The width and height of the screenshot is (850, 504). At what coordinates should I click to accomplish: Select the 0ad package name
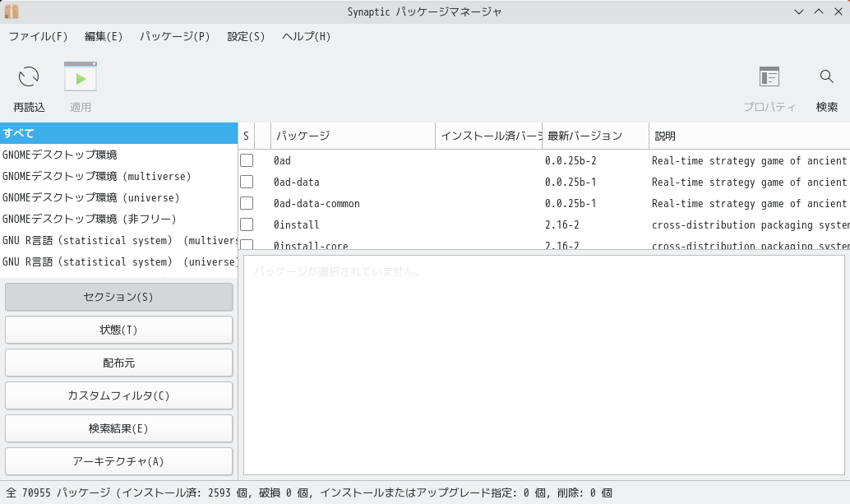coord(282,161)
